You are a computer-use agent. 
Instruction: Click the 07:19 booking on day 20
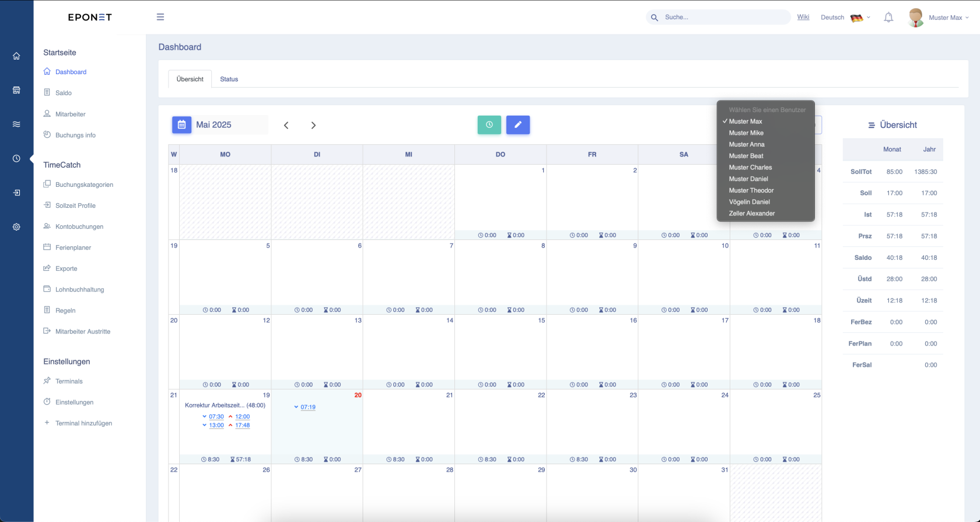[x=308, y=408]
